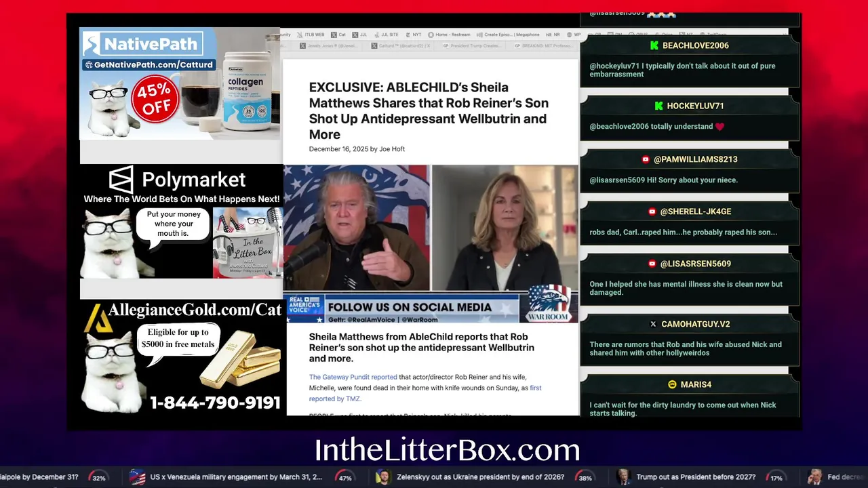Viewport: 868px width, 488px height.
Task: Open the Create Episode Megaphone bookmark
Action: (x=509, y=35)
